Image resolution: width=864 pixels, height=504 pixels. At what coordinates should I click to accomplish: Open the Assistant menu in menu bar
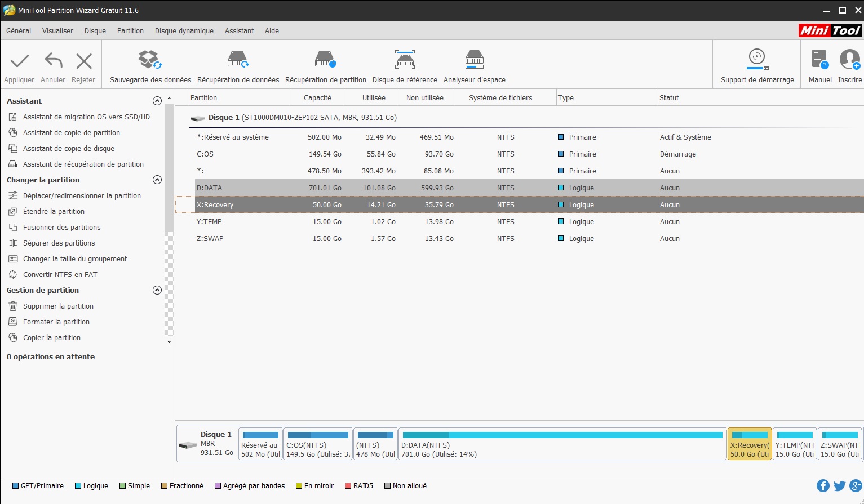click(239, 31)
